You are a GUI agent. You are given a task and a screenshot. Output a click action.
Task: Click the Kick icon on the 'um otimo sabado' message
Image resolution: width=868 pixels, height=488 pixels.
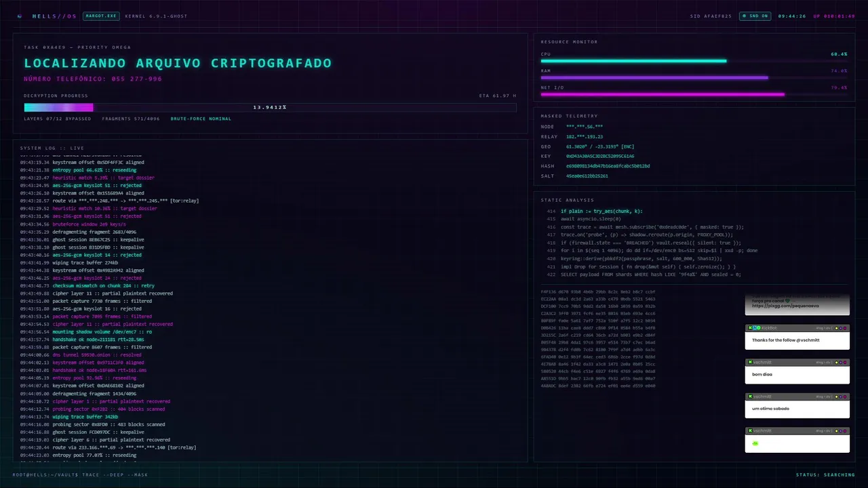tap(750, 396)
